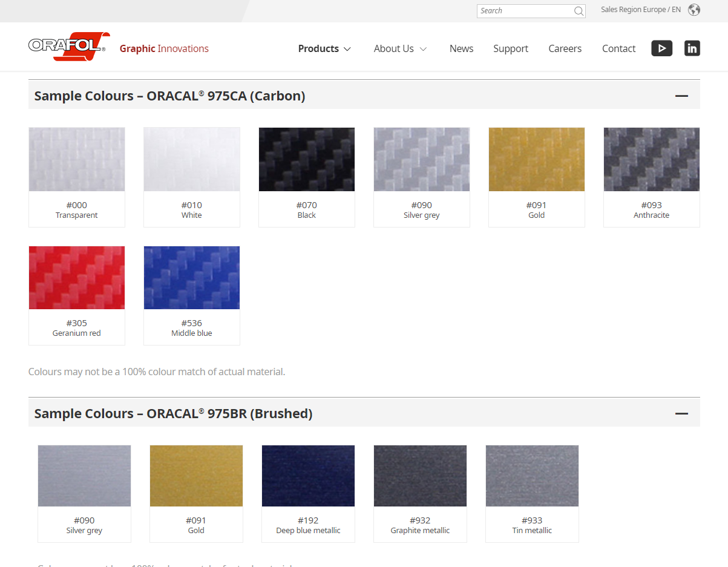
Task: Select the #536 Middle blue carbon swatch
Action: tap(192, 295)
